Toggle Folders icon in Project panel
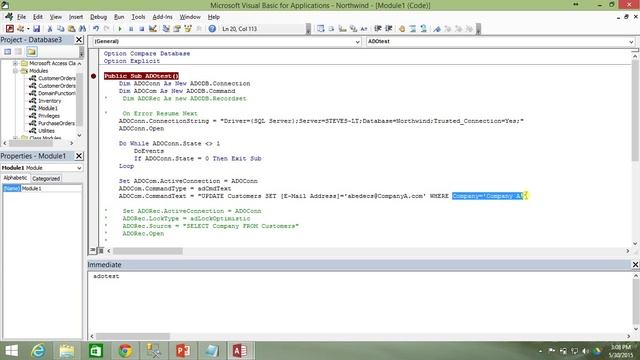This screenshot has width=640, height=360. click(32, 52)
